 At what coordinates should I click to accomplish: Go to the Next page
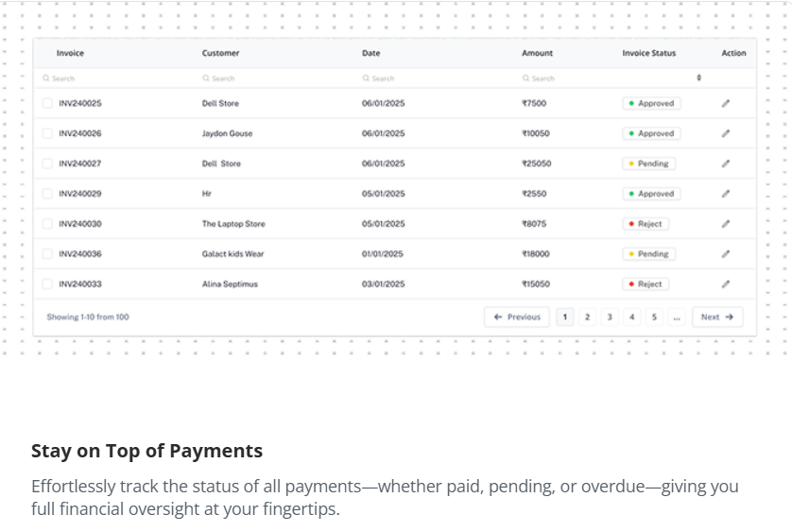coord(717,317)
